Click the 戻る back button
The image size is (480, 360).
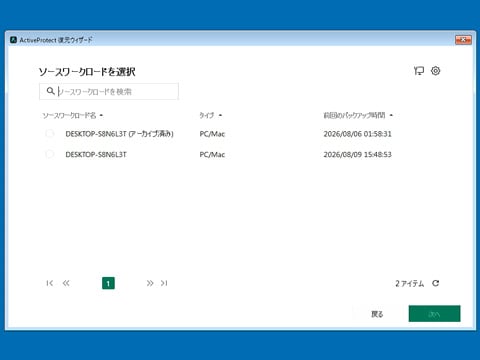377,314
